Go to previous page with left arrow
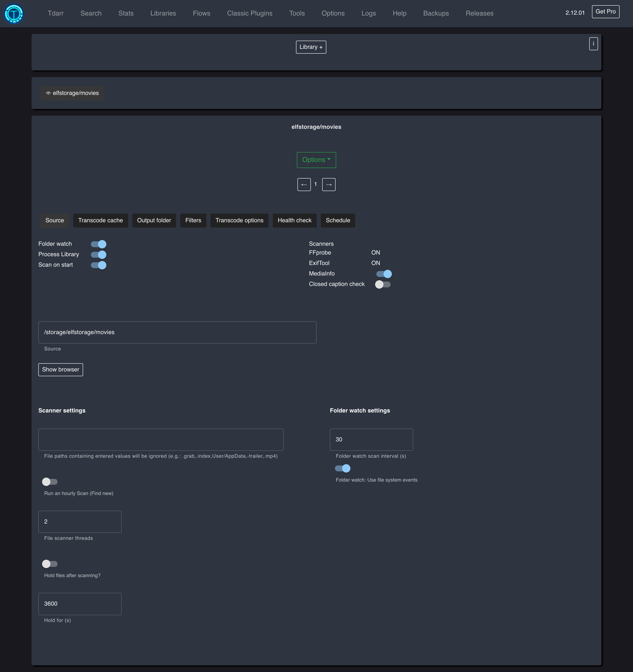This screenshot has height=672, width=633. pos(304,185)
